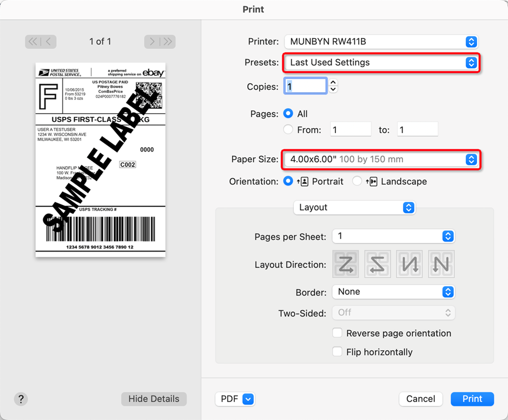
Task: Choose Landscape orientation
Action: (357, 181)
